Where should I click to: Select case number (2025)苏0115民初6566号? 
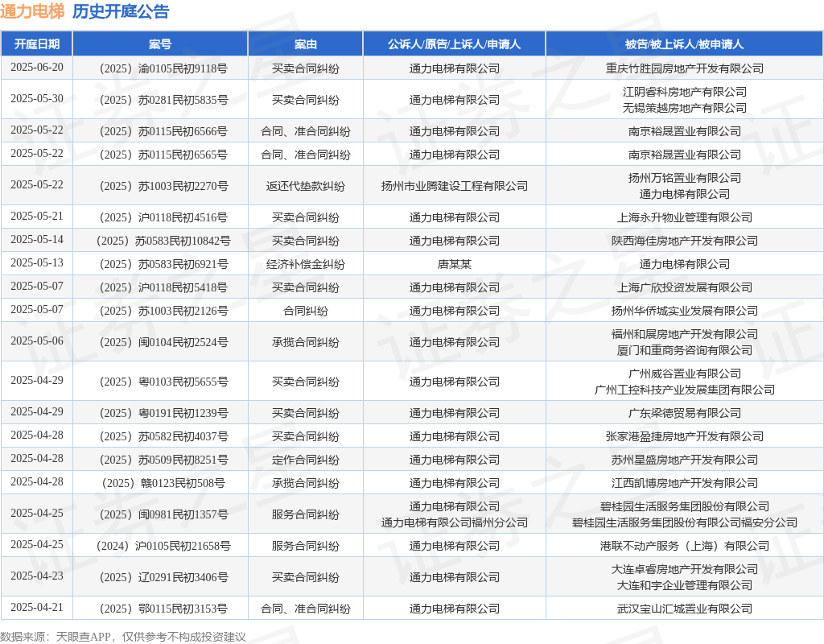pos(163,131)
